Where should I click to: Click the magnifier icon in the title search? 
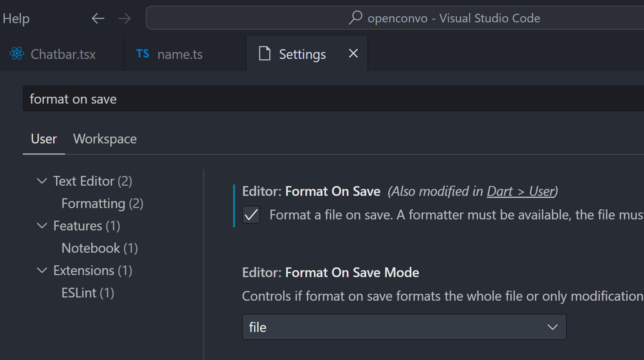coord(355,18)
